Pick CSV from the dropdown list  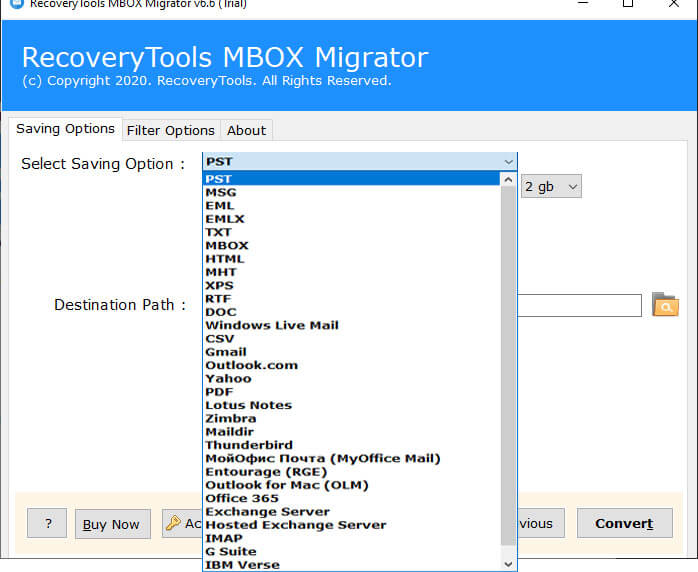click(352, 339)
